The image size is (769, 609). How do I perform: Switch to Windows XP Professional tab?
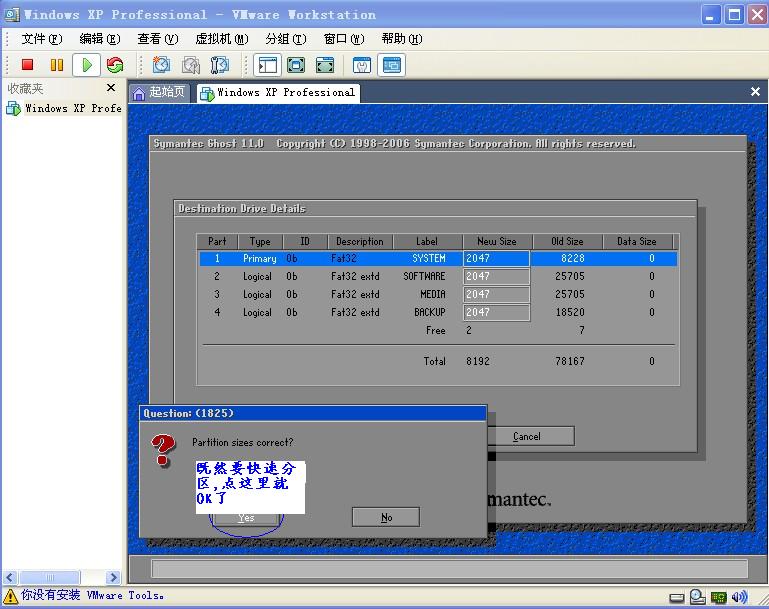click(278, 93)
